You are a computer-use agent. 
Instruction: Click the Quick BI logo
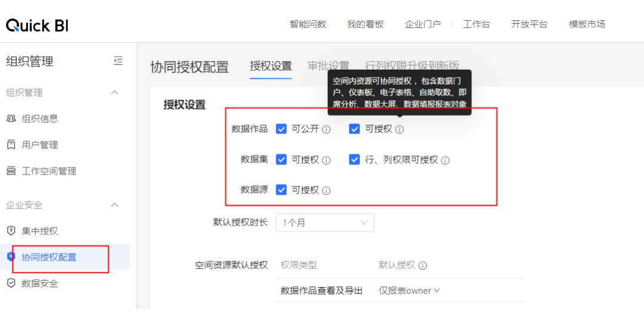(x=37, y=25)
